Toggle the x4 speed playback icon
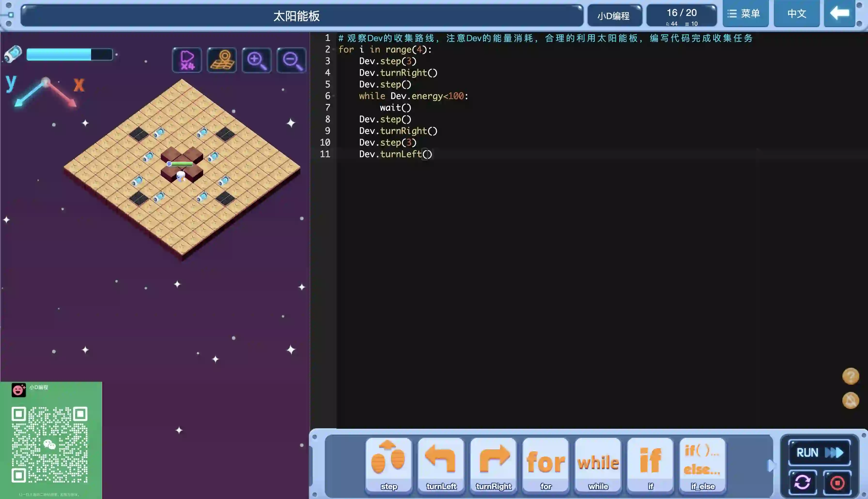868x499 pixels. pyautogui.click(x=187, y=60)
